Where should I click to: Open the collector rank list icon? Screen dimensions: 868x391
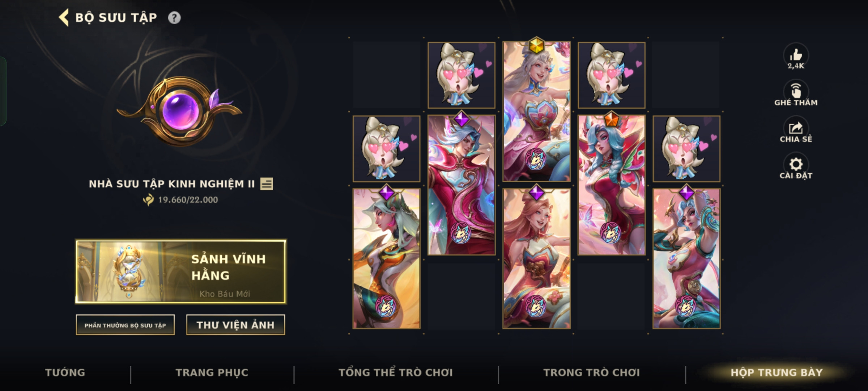pos(267,184)
